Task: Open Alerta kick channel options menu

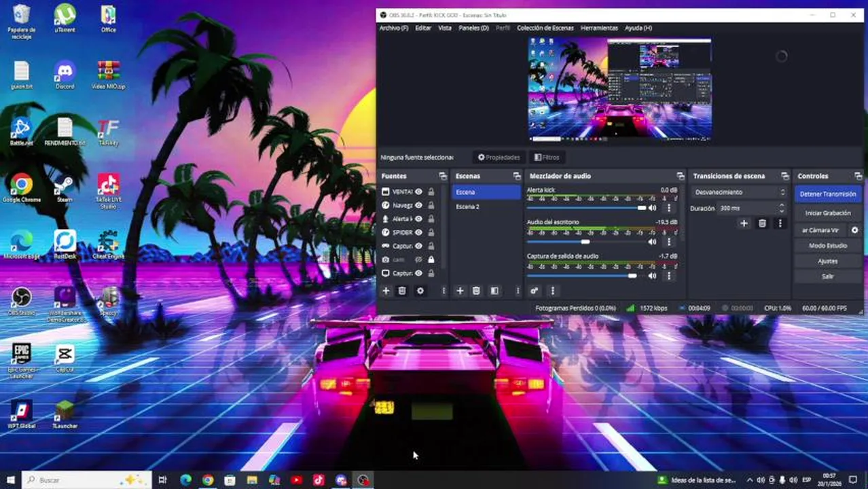Action: [x=669, y=208]
